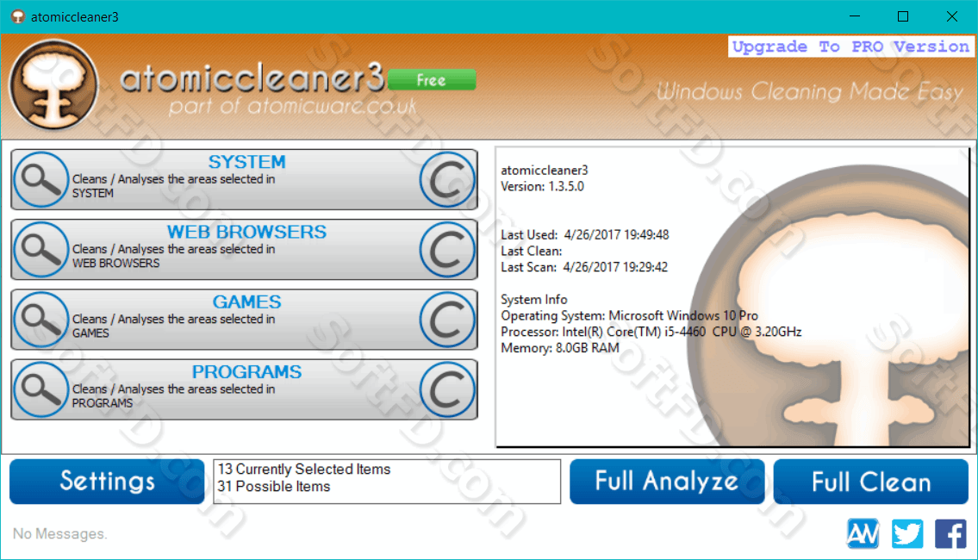Image resolution: width=978 pixels, height=560 pixels.
Task: Click the 'Last Used' timestamp line
Action: tap(585, 235)
